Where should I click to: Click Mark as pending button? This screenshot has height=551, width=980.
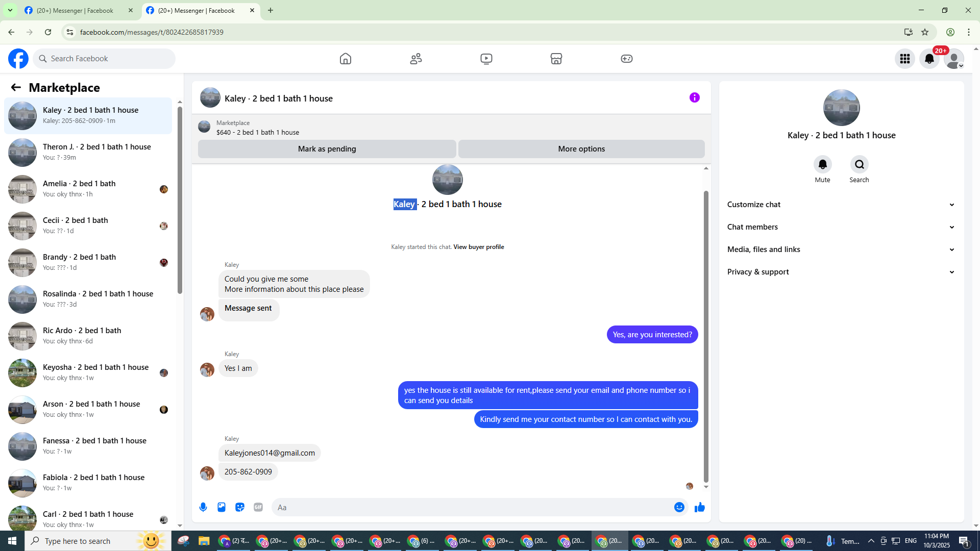(x=327, y=149)
